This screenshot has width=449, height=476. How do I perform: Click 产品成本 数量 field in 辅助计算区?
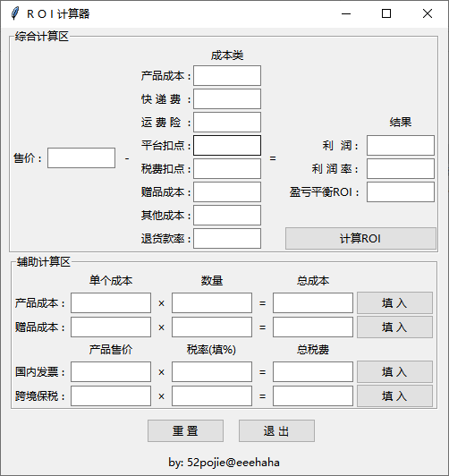tap(212, 303)
